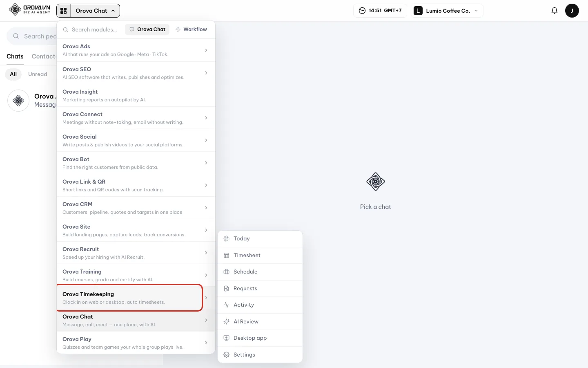Screen dimensions: 588x368
Task: Expand the Orova Training submenu chevron
Action: 206,275
